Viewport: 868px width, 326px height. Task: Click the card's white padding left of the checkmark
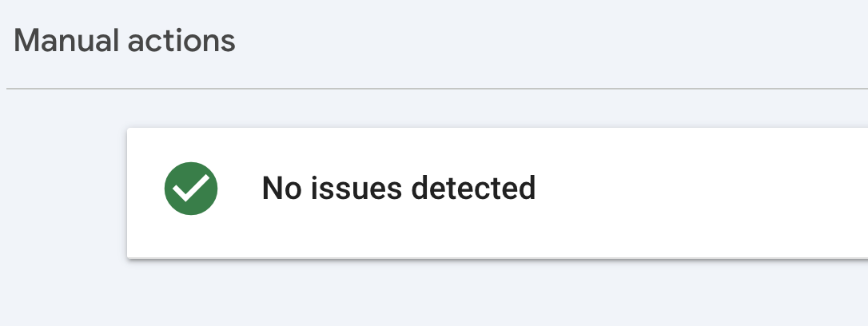coord(145,189)
